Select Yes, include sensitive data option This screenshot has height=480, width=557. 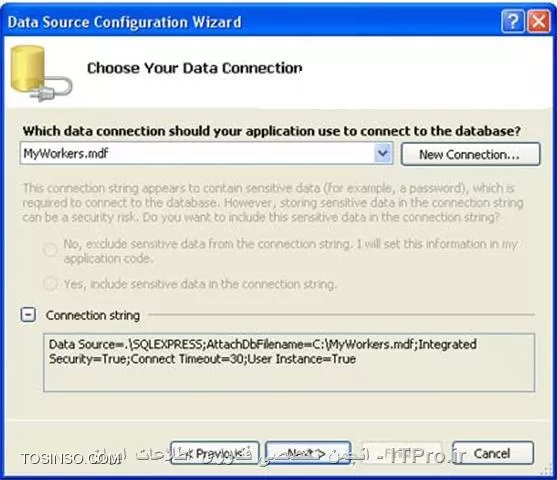pyautogui.click(x=50, y=284)
